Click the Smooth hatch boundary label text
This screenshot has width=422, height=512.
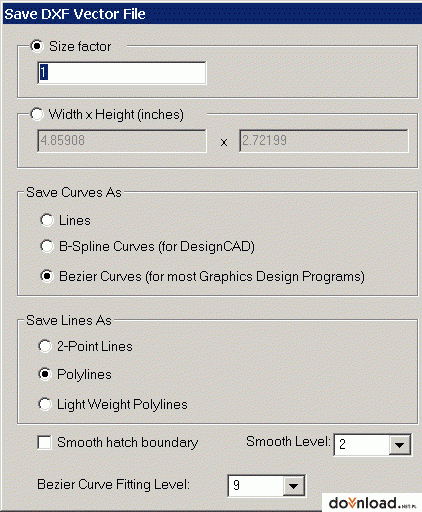click(127, 443)
